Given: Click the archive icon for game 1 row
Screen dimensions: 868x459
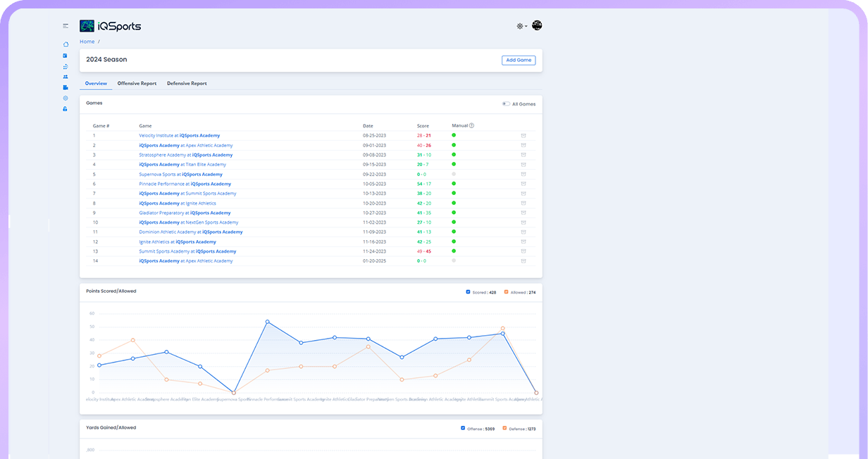Looking at the screenshot, I should [x=523, y=135].
